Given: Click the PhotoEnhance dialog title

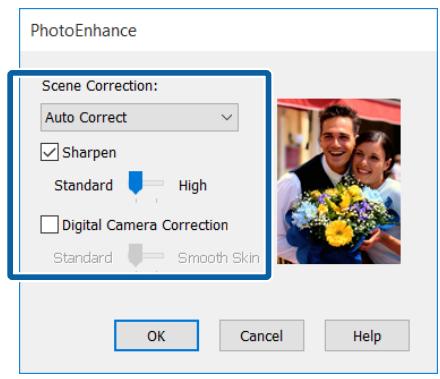Looking at the screenshot, I should point(83,31).
